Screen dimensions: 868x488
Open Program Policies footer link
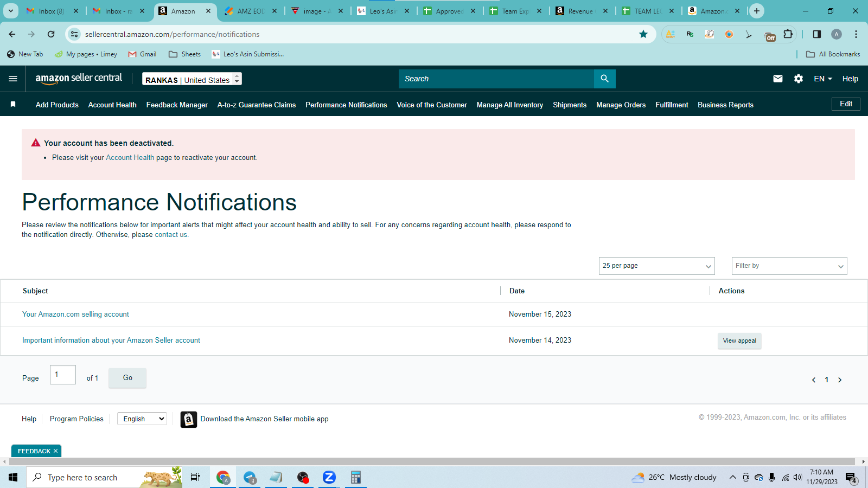click(76, 419)
